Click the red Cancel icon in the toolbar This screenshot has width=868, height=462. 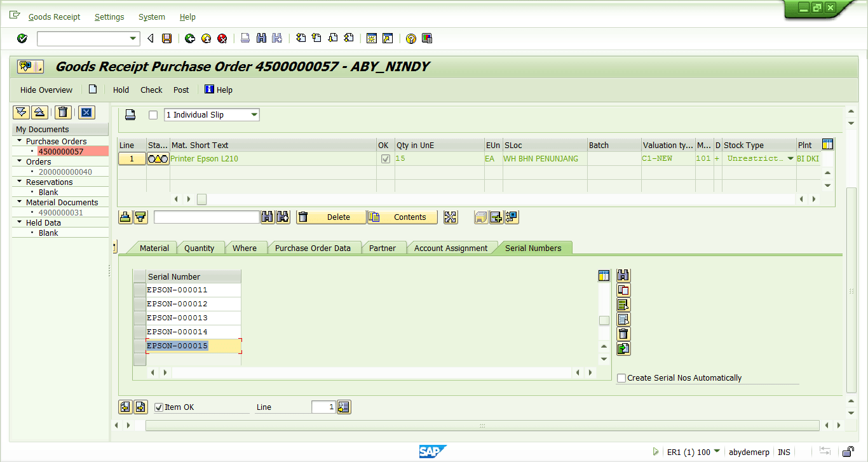(222, 39)
